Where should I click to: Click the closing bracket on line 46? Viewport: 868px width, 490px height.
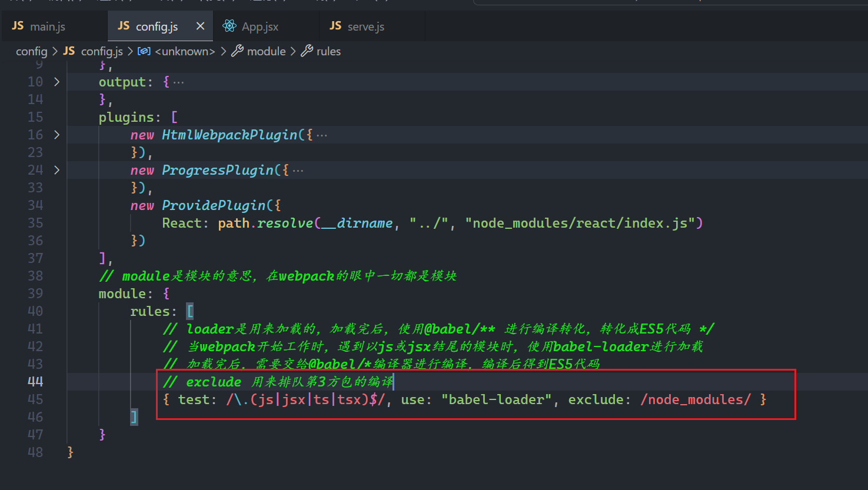(134, 417)
